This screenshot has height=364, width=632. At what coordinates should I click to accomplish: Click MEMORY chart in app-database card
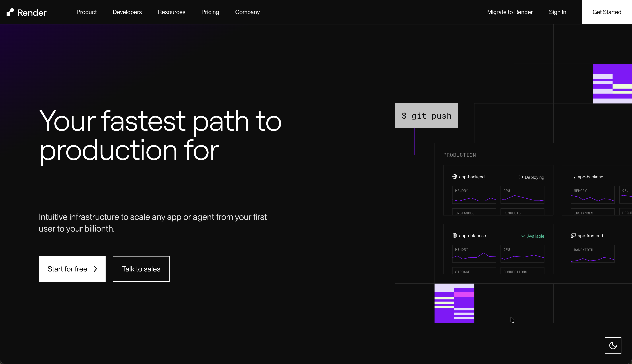474,253
